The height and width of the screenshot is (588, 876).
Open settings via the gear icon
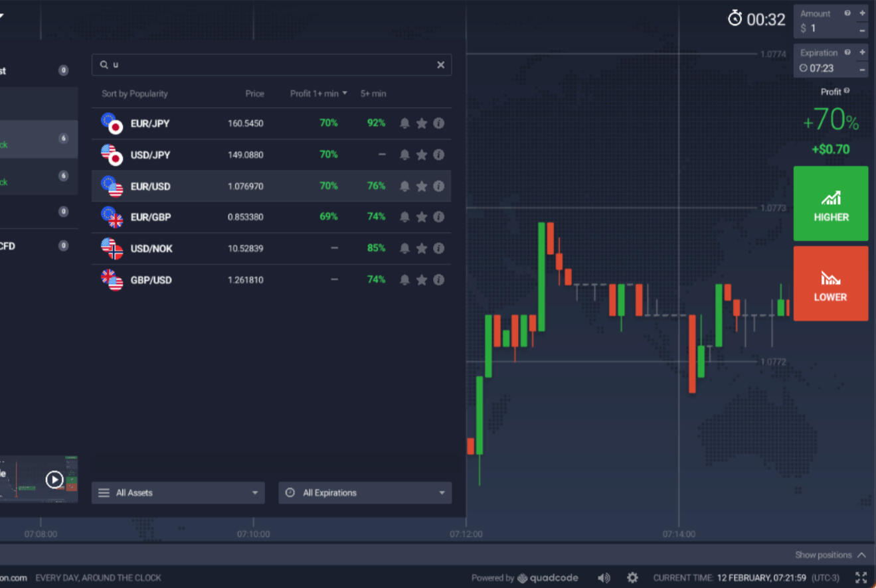(x=632, y=578)
